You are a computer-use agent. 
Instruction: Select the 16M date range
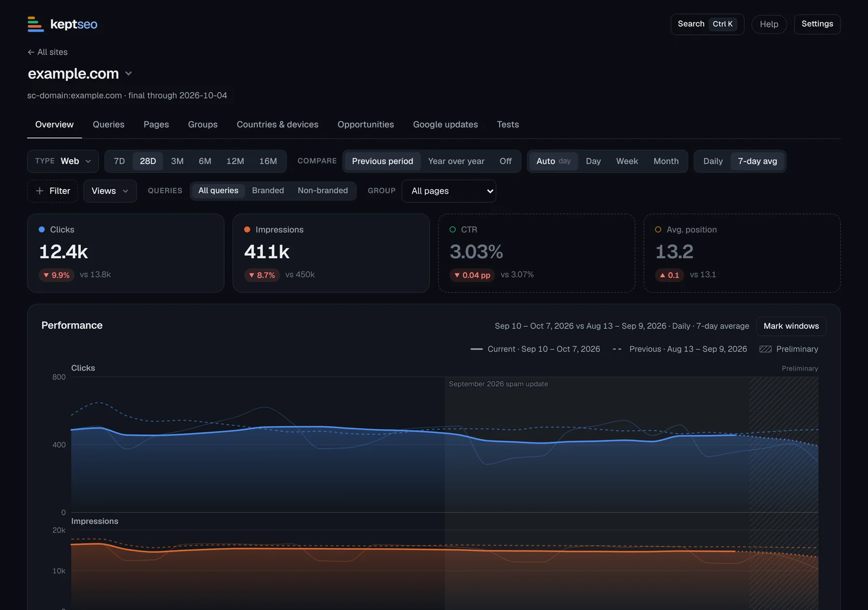(x=268, y=161)
